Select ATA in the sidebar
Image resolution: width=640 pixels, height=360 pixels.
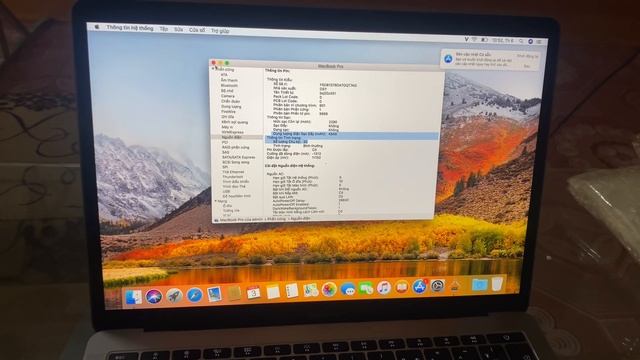pyautogui.click(x=224, y=75)
